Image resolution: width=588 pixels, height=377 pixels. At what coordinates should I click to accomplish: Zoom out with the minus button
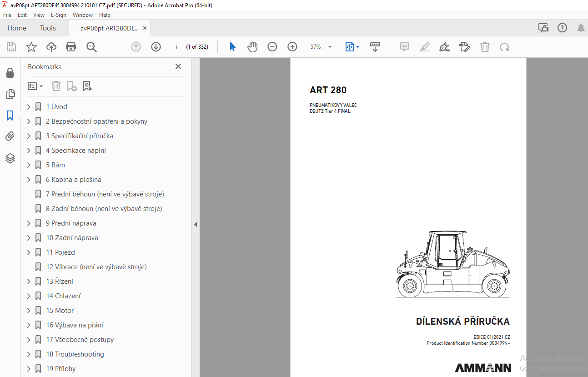coord(272,47)
